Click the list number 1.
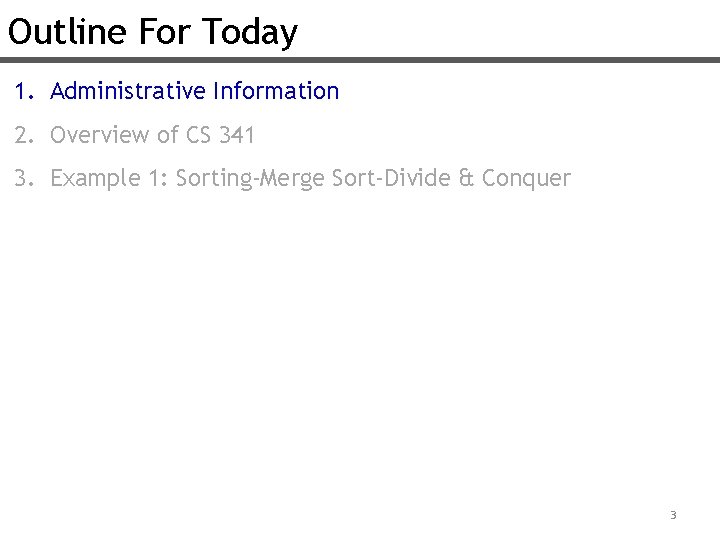 click(24, 91)
